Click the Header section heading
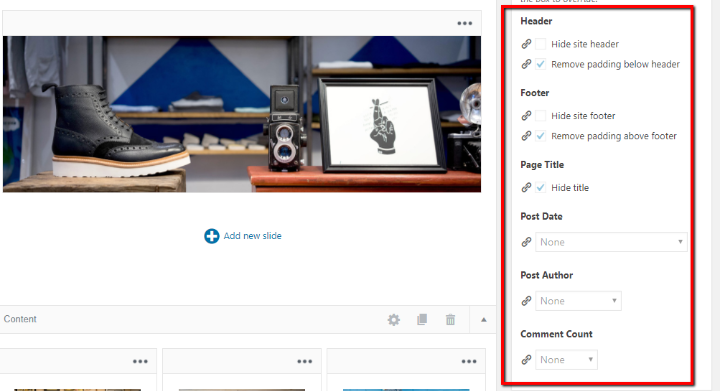This screenshot has width=720, height=391. [536, 21]
